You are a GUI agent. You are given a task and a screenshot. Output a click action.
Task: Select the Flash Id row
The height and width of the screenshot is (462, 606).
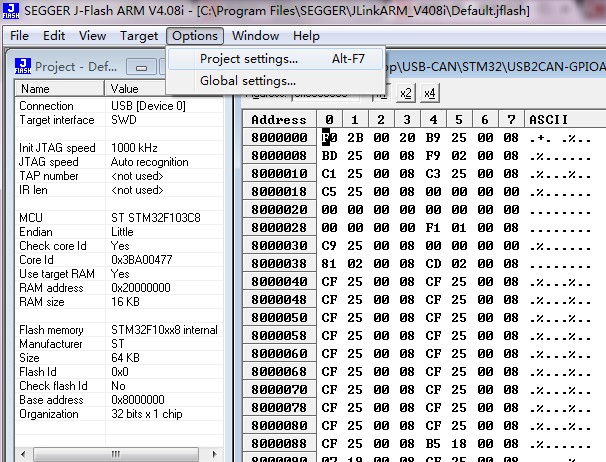119,372
